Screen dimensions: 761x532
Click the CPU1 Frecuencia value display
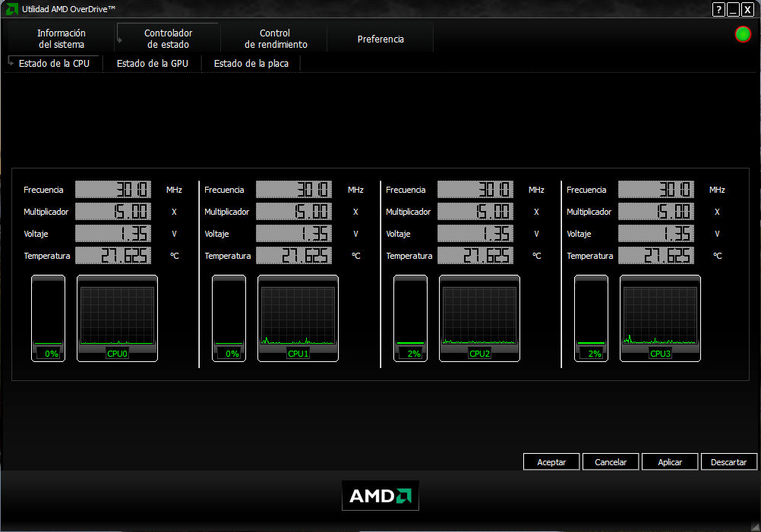[294, 190]
